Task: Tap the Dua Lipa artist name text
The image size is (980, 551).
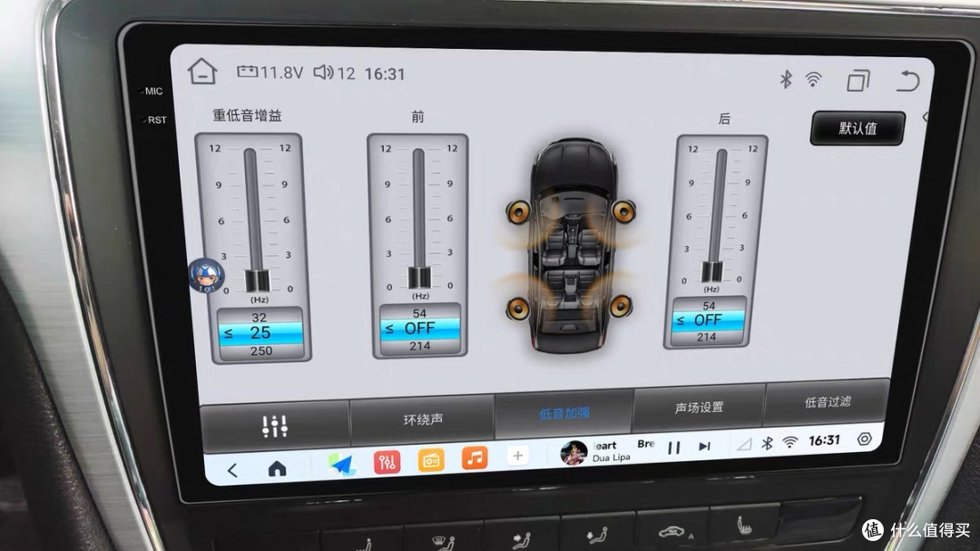Action: (x=612, y=458)
